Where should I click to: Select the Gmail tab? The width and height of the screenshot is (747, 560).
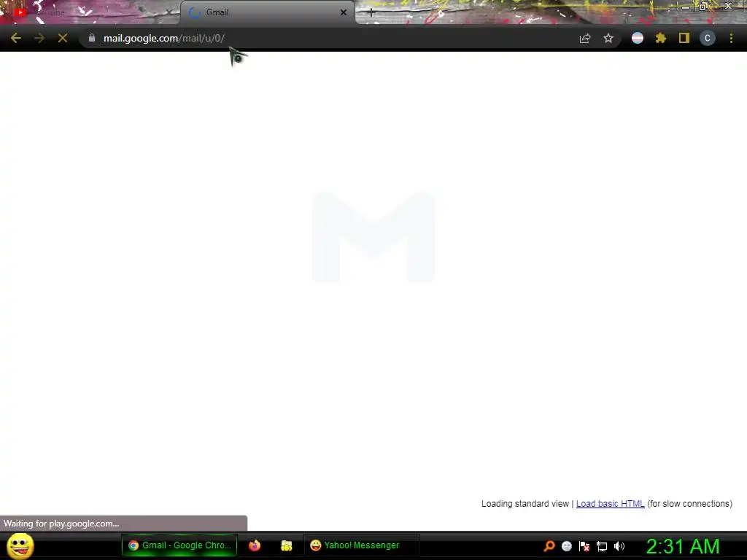tap(267, 12)
